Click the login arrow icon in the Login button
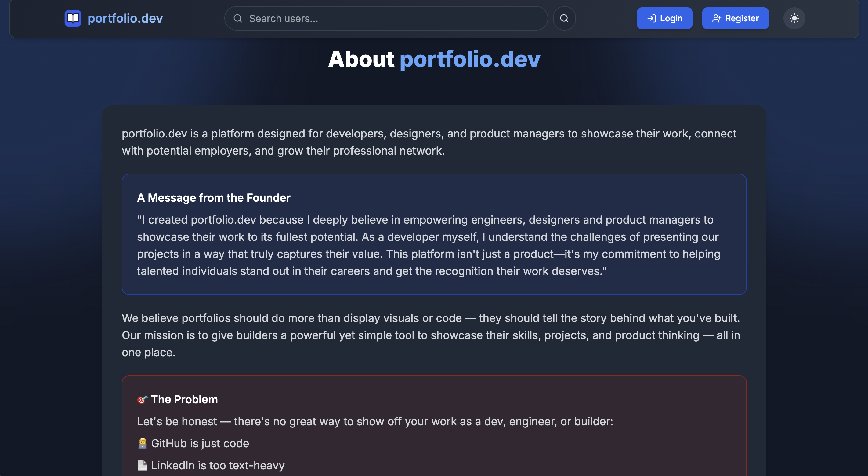Screen dimensions: 868x476 651,18
